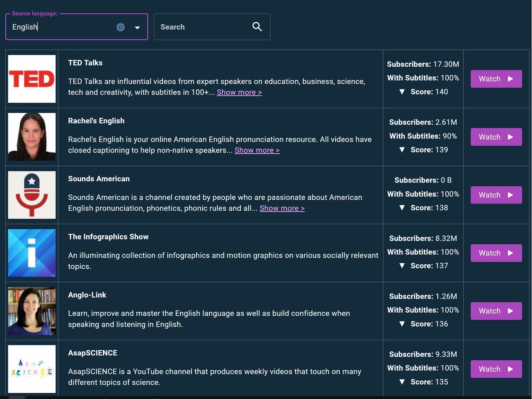
Task: Open Rachel's English profile picture
Action: click(32, 137)
